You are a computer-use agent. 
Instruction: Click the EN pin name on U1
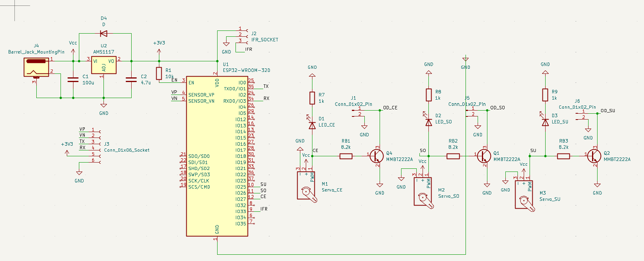click(x=191, y=83)
